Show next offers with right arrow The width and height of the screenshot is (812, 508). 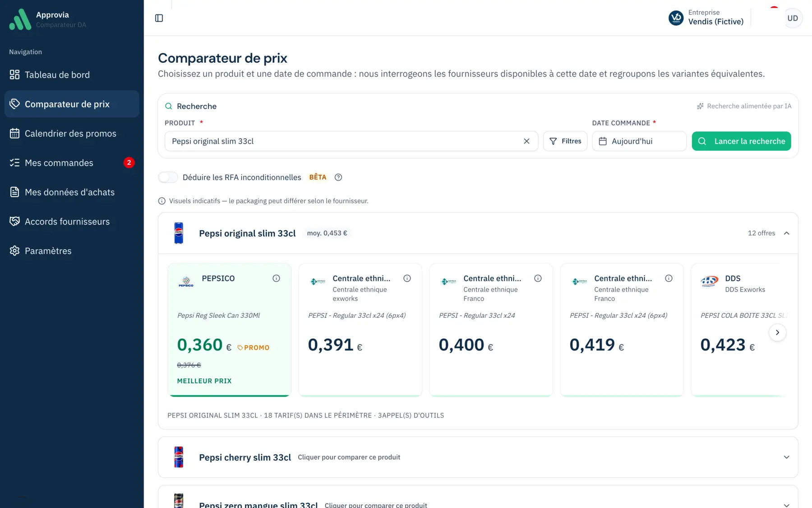777,332
